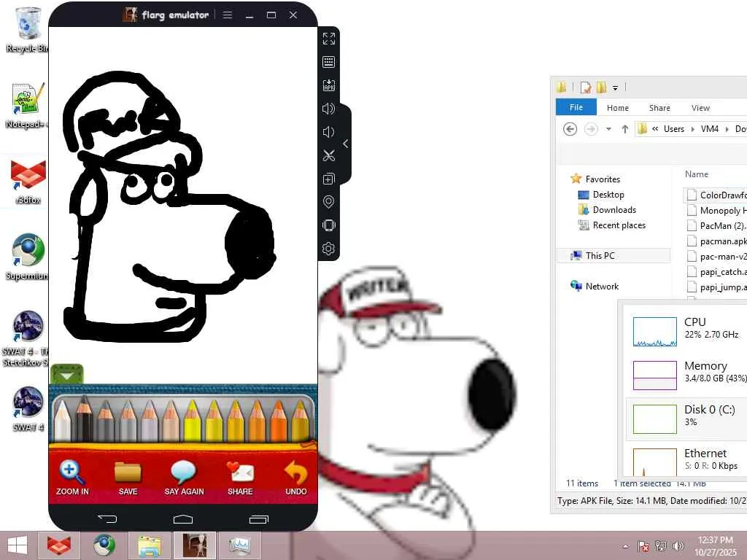Click the emulator fullscreen expand icon

pyautogui.click(x=329, y=39)
